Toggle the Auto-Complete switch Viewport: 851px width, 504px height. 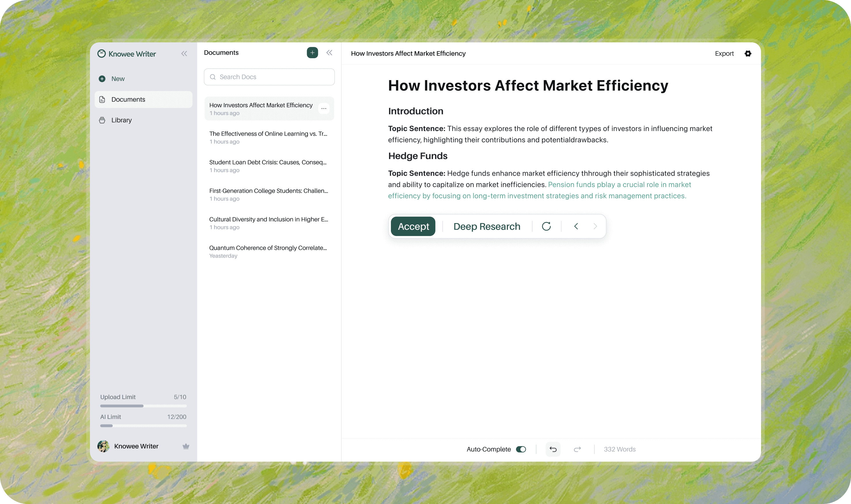point(521,449)
